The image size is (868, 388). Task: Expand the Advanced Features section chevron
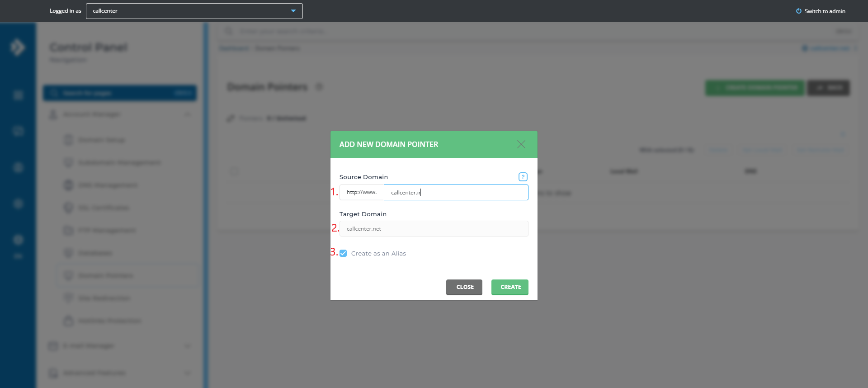187,373
